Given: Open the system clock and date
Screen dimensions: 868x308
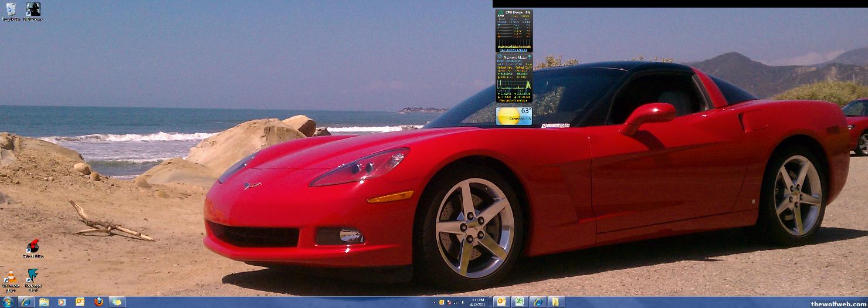Looking at the screenshot, I should pyautogui.click(x=477, y=302).
